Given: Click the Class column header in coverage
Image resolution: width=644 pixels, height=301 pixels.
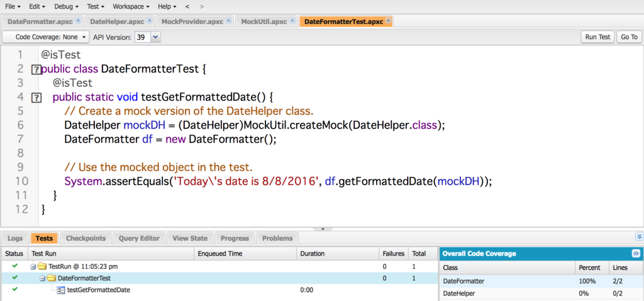Looking at the screenshot, I should 508,268.
